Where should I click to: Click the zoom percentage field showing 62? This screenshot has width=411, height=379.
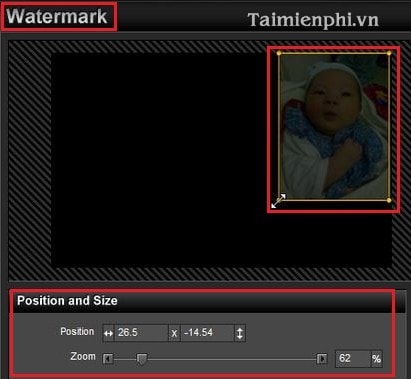coord(353,359)
